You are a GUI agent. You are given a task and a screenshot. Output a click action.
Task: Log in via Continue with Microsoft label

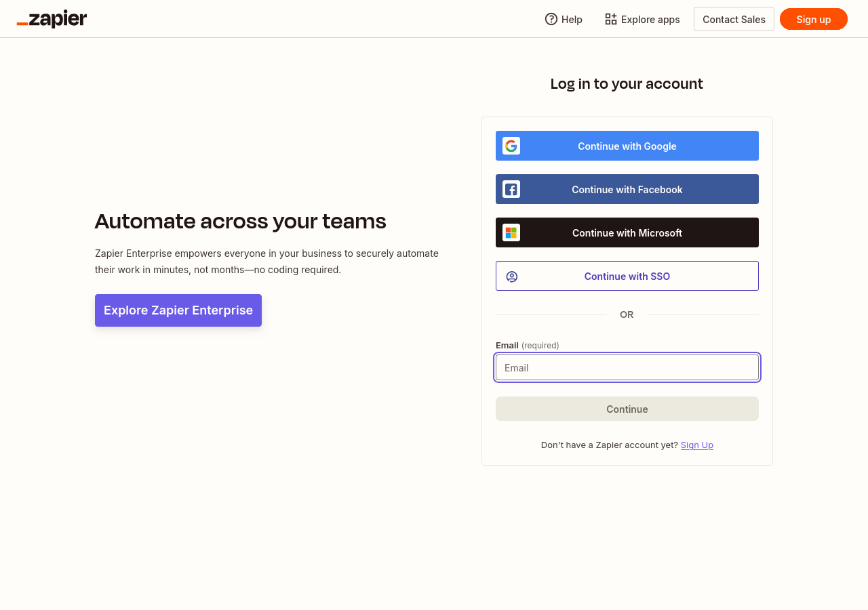(x=627, y=233)
